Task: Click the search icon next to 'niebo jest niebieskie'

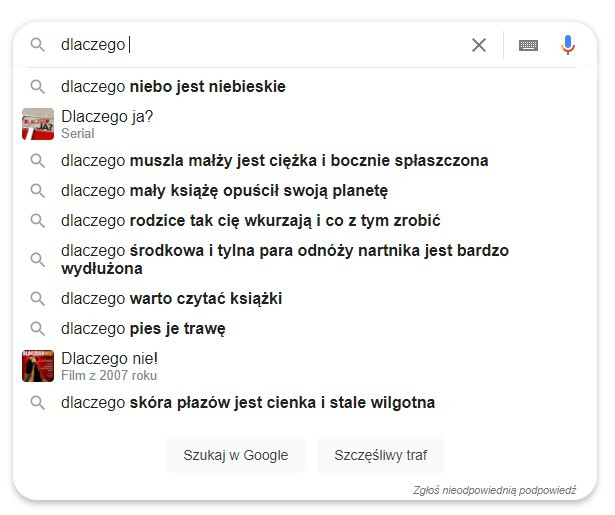Action: pos(38,87)
